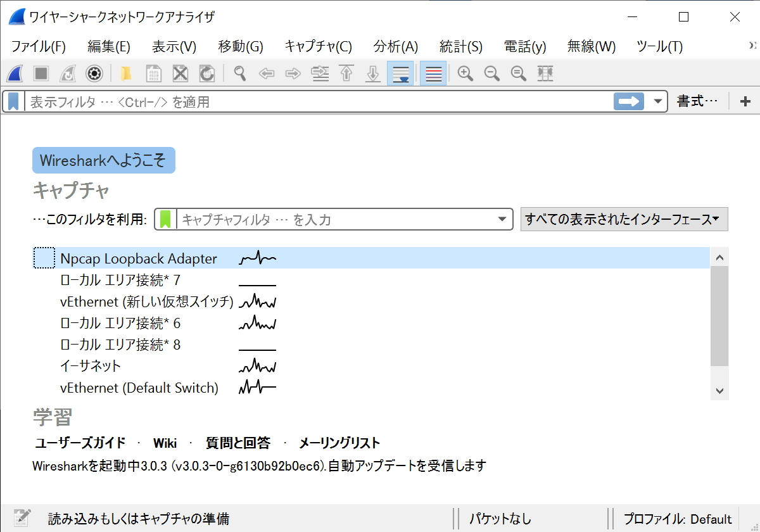Toggle automatic scrolling during live capture
The height and width of the screenshot is (532, 760).
coord(400,73)
